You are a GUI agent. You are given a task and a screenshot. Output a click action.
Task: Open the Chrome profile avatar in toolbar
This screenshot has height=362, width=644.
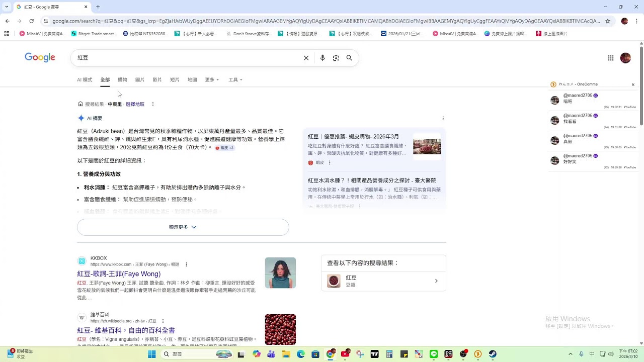[624, 21]
